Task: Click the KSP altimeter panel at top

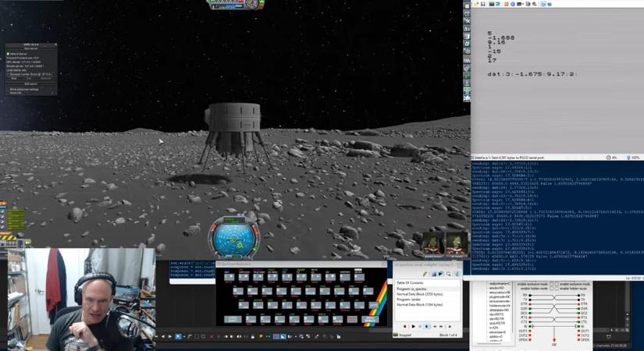Action: point(234,4)
